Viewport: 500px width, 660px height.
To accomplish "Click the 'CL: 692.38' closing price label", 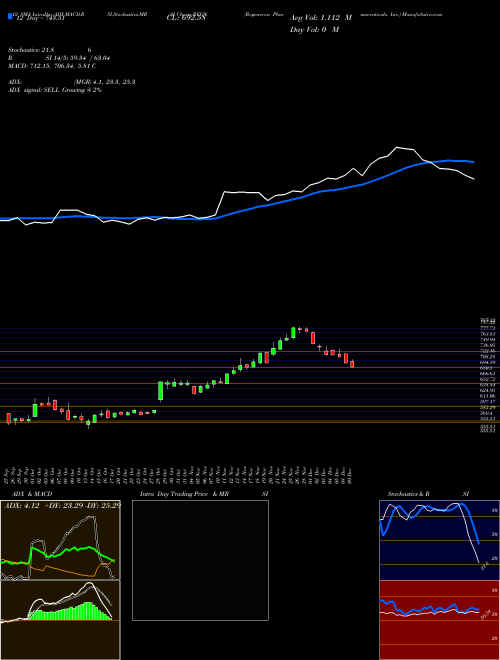I will point(188,18).
